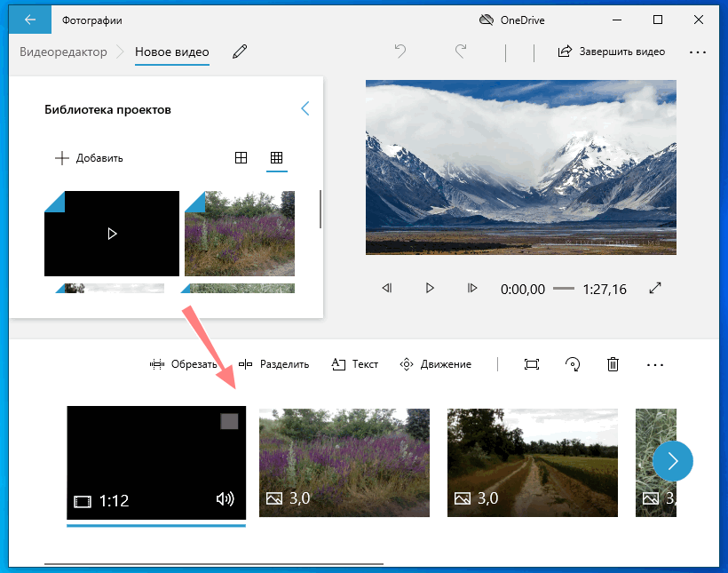728x573 pixels.
Task: Open the Motion (Движение) tool
Action: coord(435,364)
